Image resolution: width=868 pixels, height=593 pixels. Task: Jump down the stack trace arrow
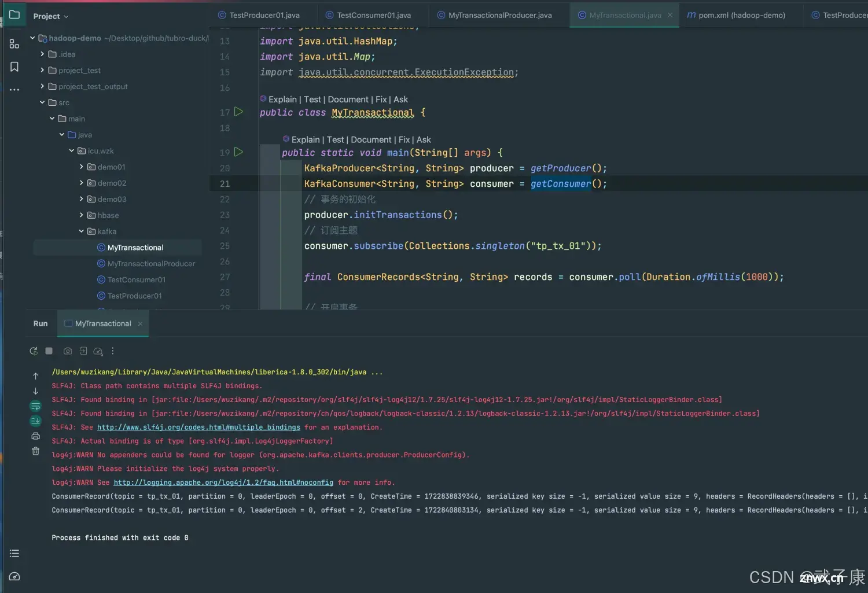(35, 391)
